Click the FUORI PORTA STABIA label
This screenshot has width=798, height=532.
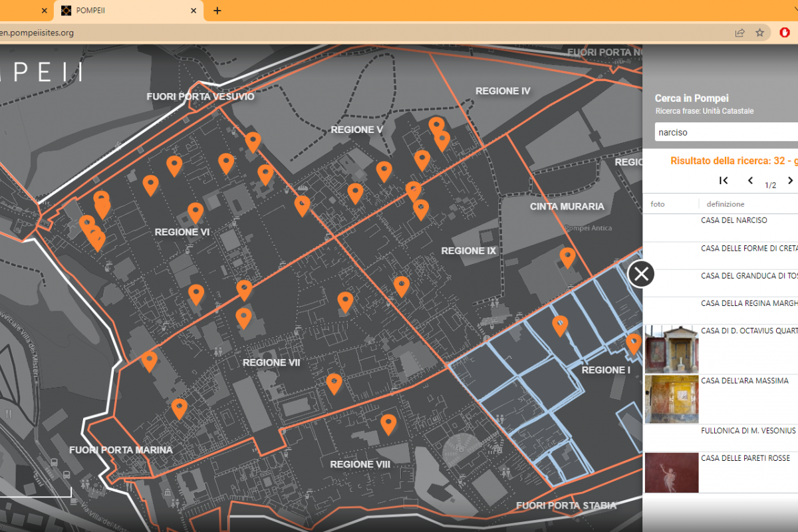(566, 505)
